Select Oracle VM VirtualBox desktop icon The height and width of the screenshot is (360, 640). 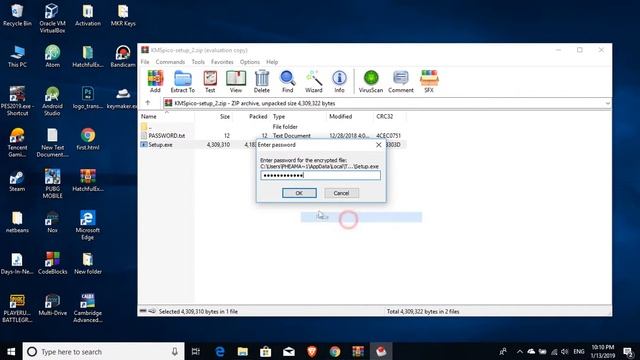[x=52, y=18]
